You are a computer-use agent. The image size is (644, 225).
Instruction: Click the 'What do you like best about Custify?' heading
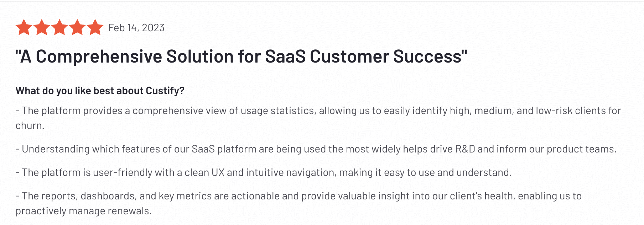(x=100, y=91)
